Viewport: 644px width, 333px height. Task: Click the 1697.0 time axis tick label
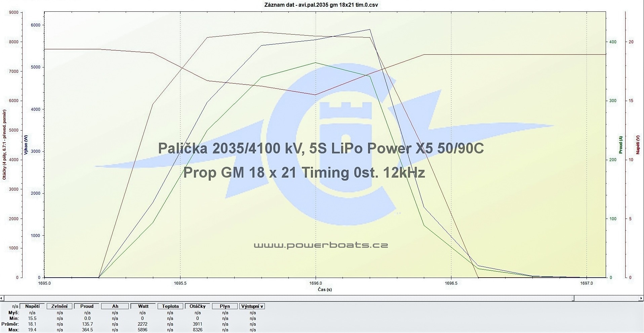[587, 283]
